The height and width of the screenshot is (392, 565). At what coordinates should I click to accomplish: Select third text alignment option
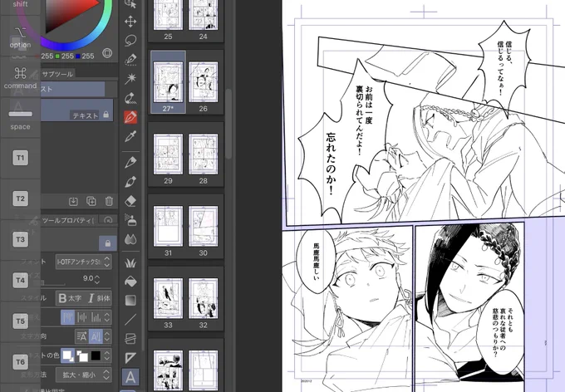[x=96, y=317]
